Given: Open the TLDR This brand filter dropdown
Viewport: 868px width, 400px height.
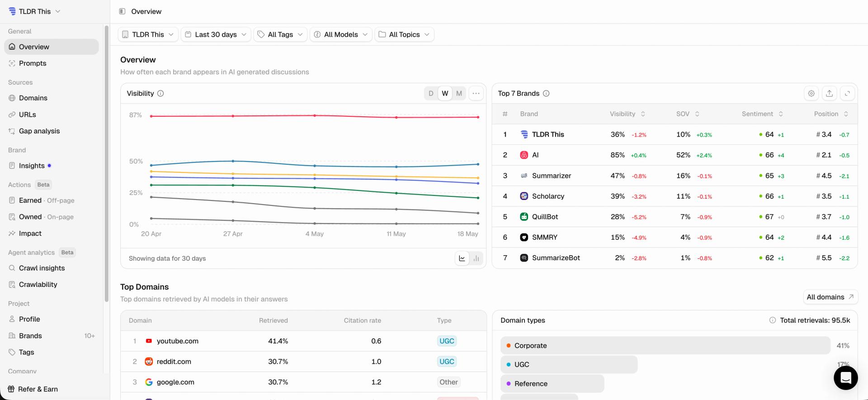Looking at the screenshot, I should (x=148, y=34).
